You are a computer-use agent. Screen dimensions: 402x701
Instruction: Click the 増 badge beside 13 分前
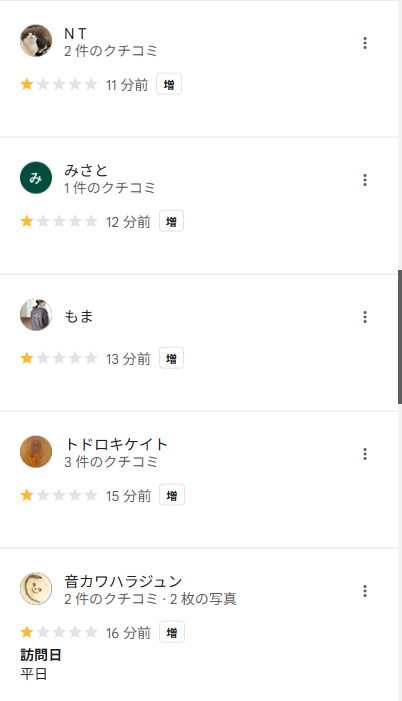(171, 358)
